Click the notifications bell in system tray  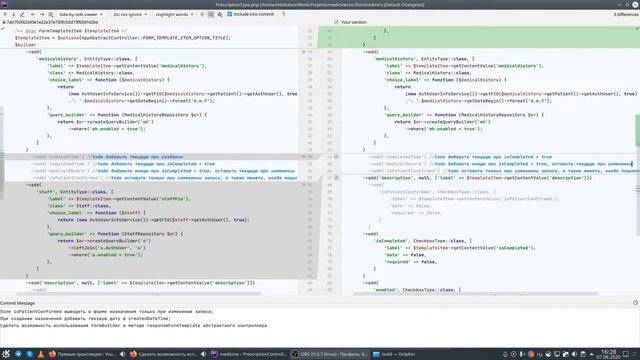pyautogui.click(x=505, y=354)
